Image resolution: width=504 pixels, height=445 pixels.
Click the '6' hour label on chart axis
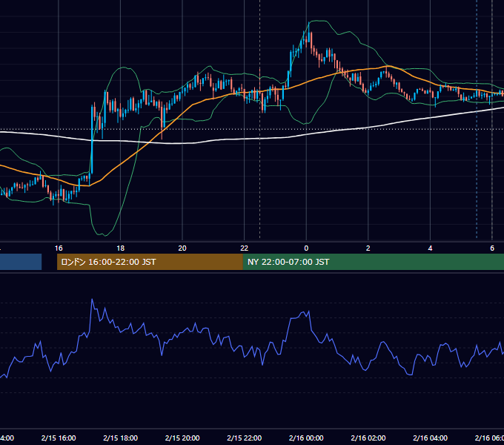pos(492,248)
